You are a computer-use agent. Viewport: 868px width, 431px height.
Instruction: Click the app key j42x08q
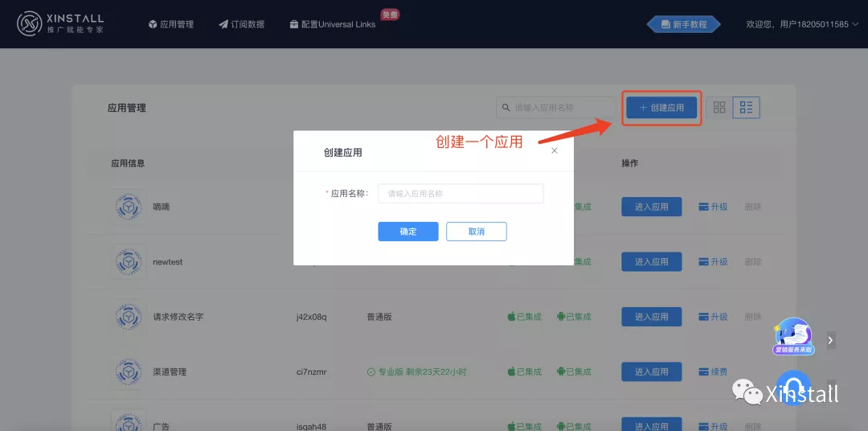[x=312, y=317]
